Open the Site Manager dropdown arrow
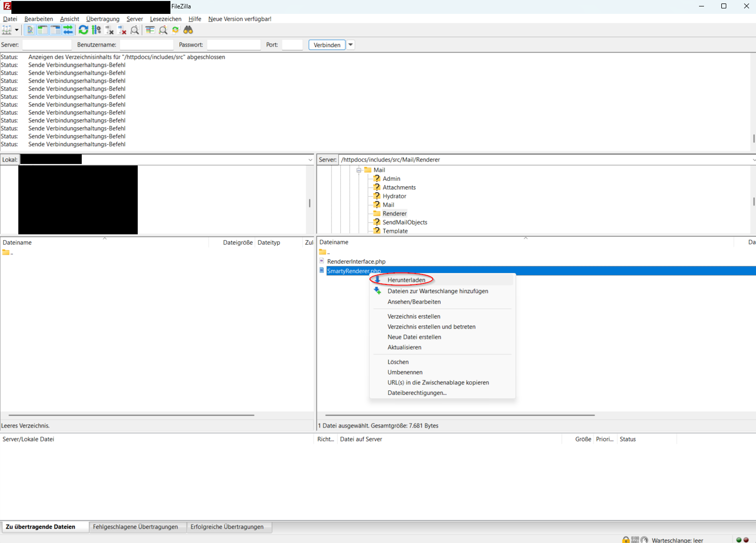Image resolution: width=756 pixels, height=543 pixels. (16, 30)
